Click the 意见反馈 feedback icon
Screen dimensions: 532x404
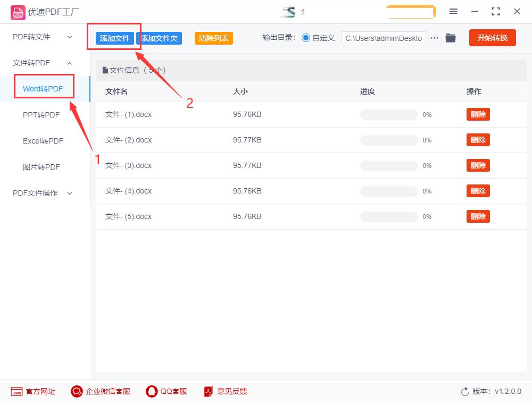(208, 391)
